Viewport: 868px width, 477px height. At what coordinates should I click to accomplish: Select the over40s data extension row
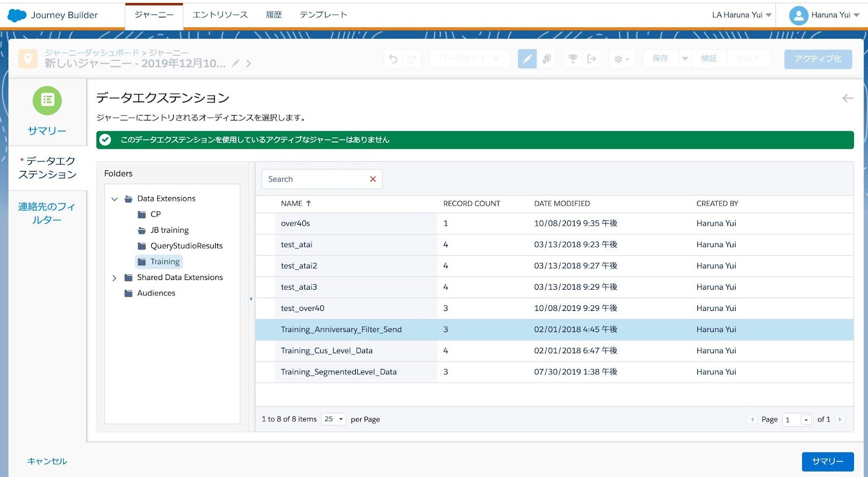[x=554, y=224]
